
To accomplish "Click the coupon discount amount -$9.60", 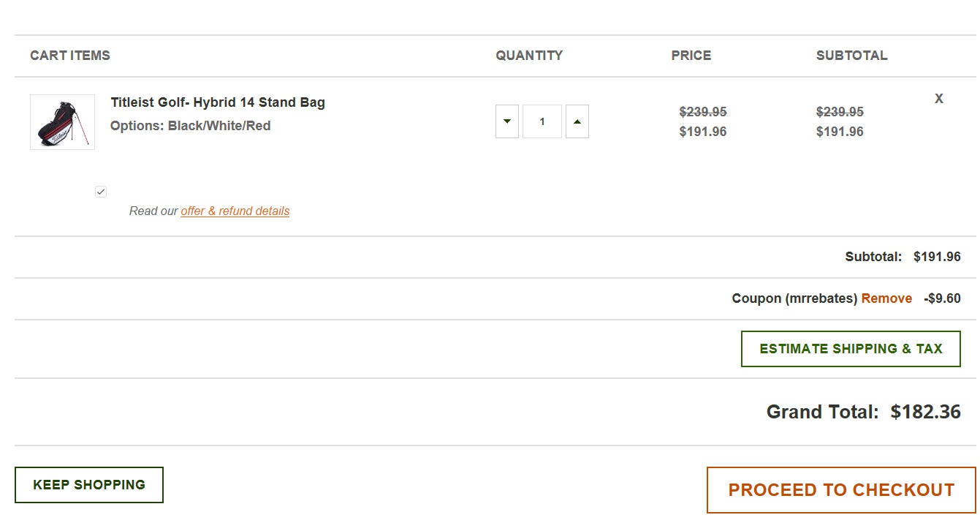I will [x=942, y=298].
